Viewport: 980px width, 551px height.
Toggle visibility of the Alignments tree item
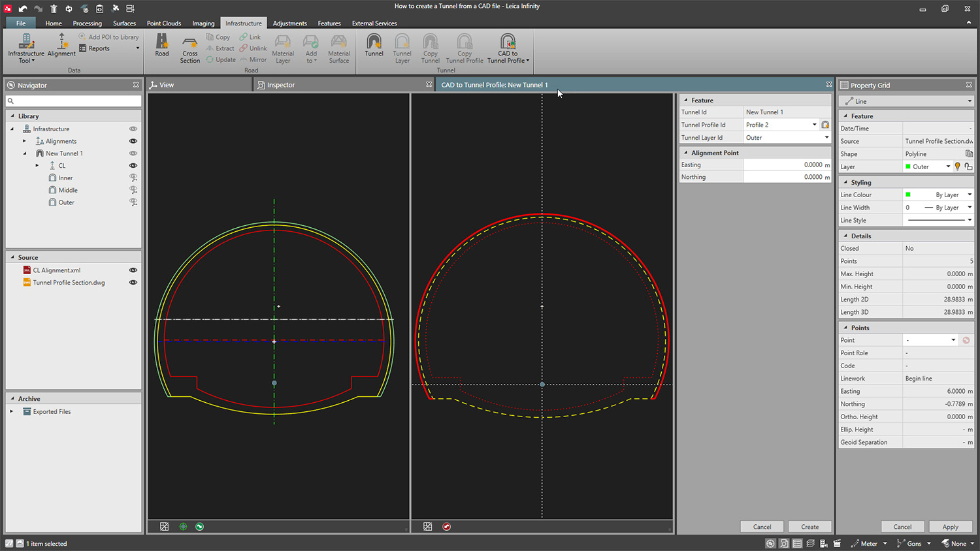coord(133,141)
